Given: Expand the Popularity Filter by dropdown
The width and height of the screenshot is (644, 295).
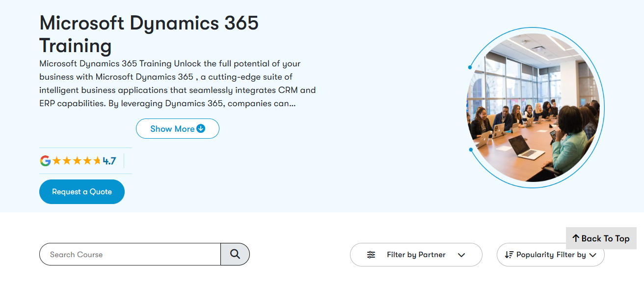Looking at the screenshot, I should [x=550, y=255].
